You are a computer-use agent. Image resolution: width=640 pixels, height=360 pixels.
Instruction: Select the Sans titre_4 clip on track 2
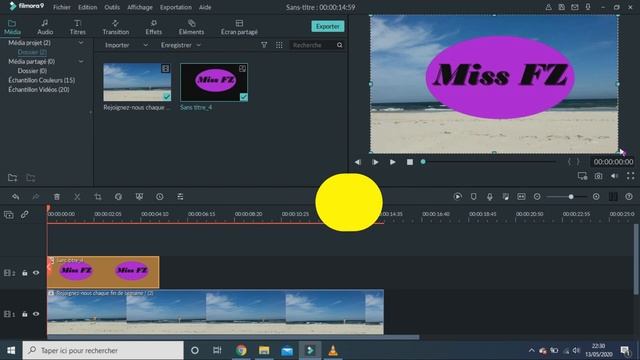(103, 272)
